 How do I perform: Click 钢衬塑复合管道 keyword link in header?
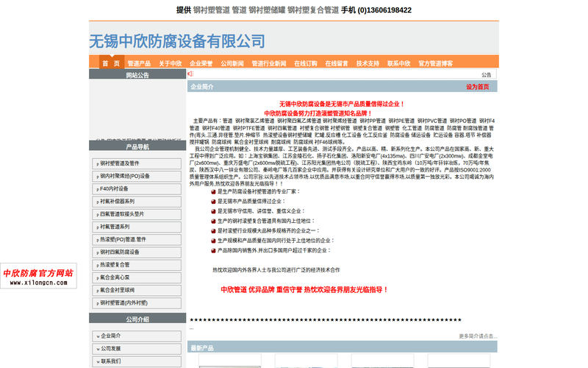click(313, 10)
